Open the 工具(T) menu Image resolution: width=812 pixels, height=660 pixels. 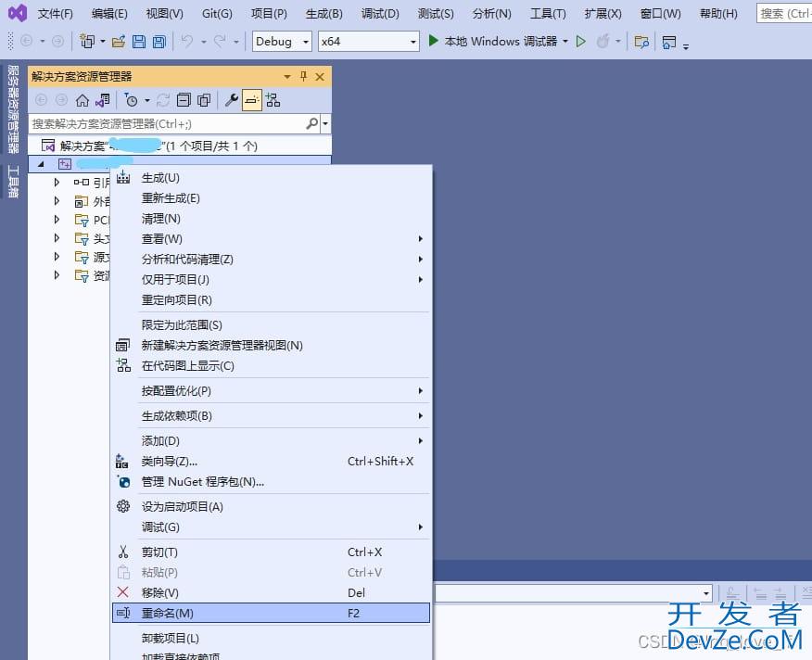(x=548, y=14)
